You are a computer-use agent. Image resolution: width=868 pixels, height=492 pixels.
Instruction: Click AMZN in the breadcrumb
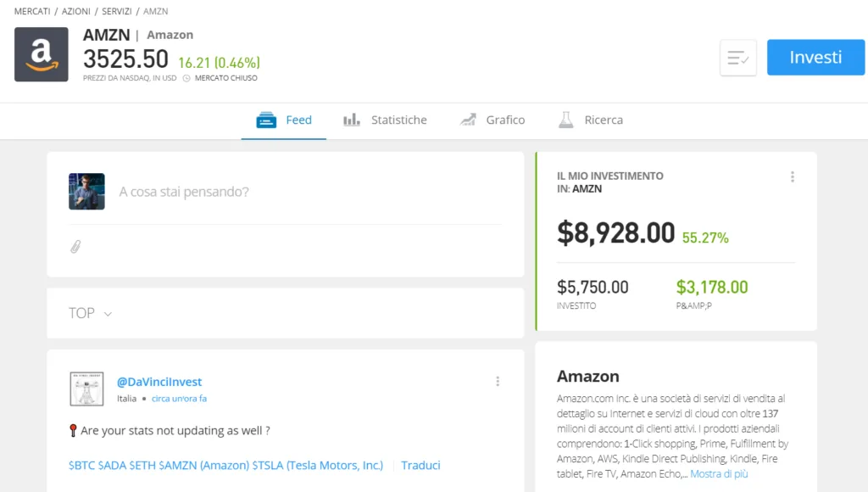(x=156, y=11)
